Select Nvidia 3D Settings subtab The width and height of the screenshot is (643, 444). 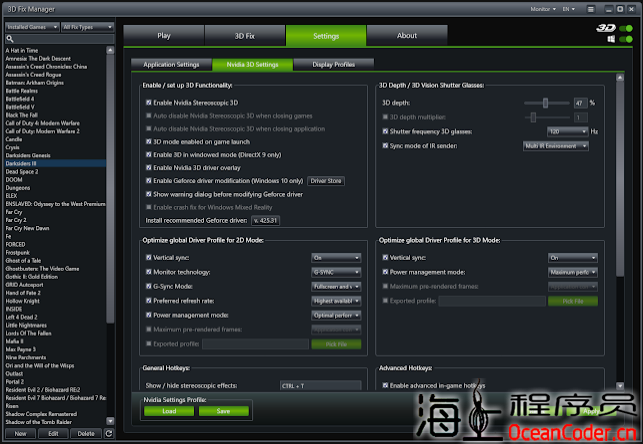pyautogui.click(x=253, y=64)
